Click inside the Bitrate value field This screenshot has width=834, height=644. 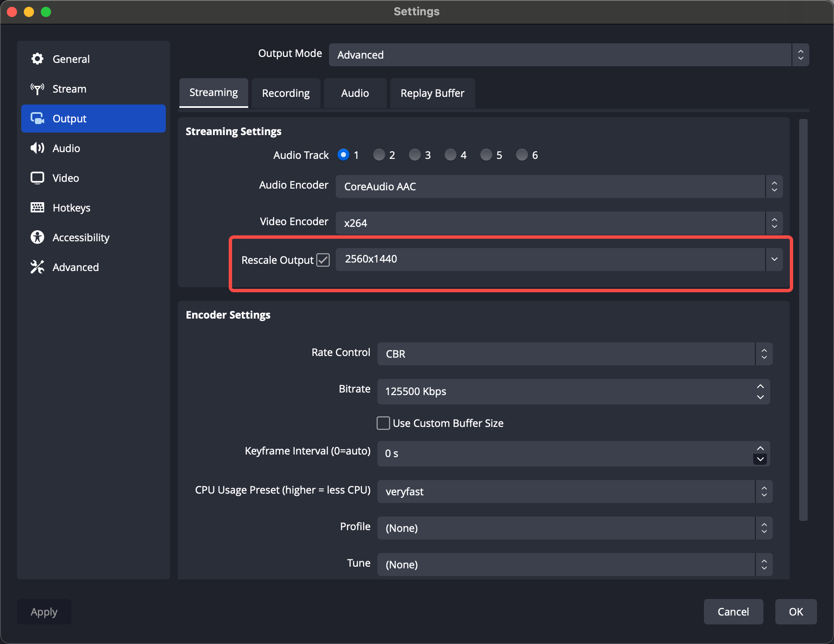pos(468,392)
